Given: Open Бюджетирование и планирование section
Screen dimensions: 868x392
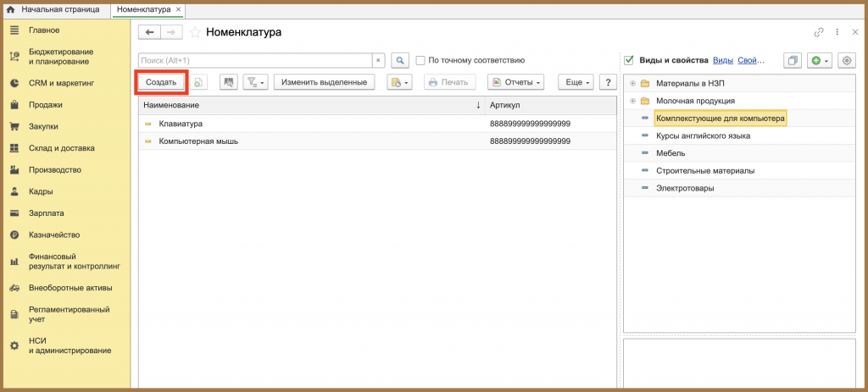Looking at the screenshot, I should pyautogui.click(x=61, y=57).
